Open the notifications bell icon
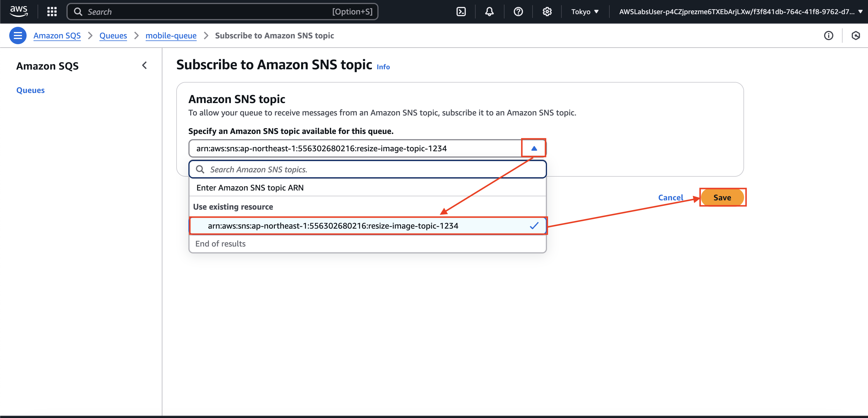The width and height of the screenshot is (868, 418). point(489,12)
